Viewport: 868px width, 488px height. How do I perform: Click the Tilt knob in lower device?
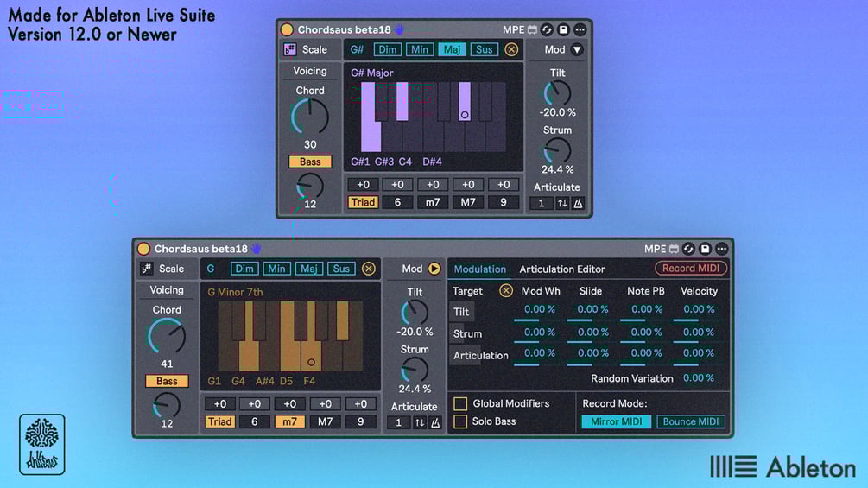415,314
